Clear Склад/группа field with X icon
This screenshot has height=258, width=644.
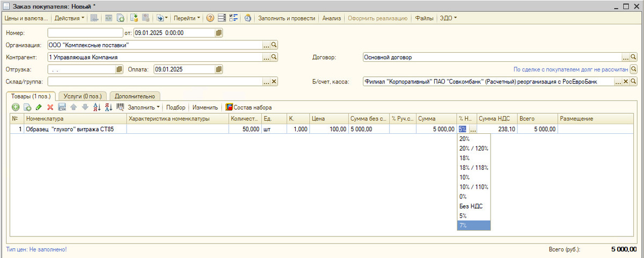coord(274,82)
